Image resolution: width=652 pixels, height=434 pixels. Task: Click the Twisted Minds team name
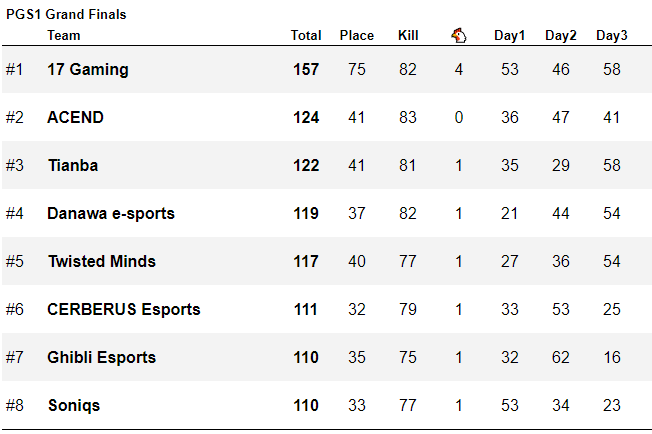click(x=102, y=262)
